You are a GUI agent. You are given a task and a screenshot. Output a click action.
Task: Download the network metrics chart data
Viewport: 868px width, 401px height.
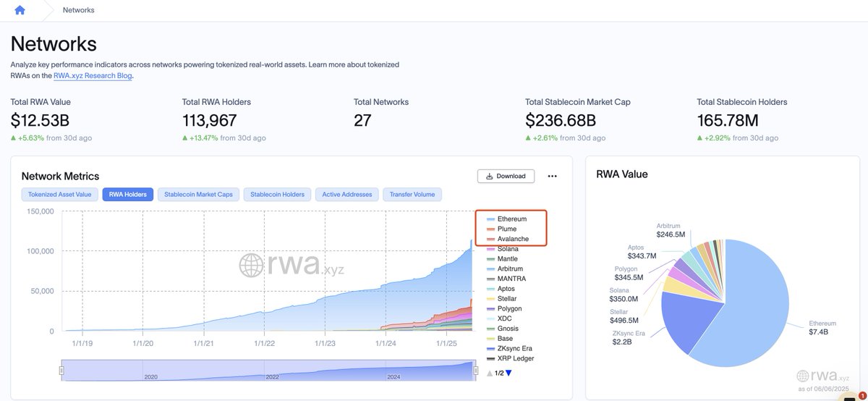(506, 176)
